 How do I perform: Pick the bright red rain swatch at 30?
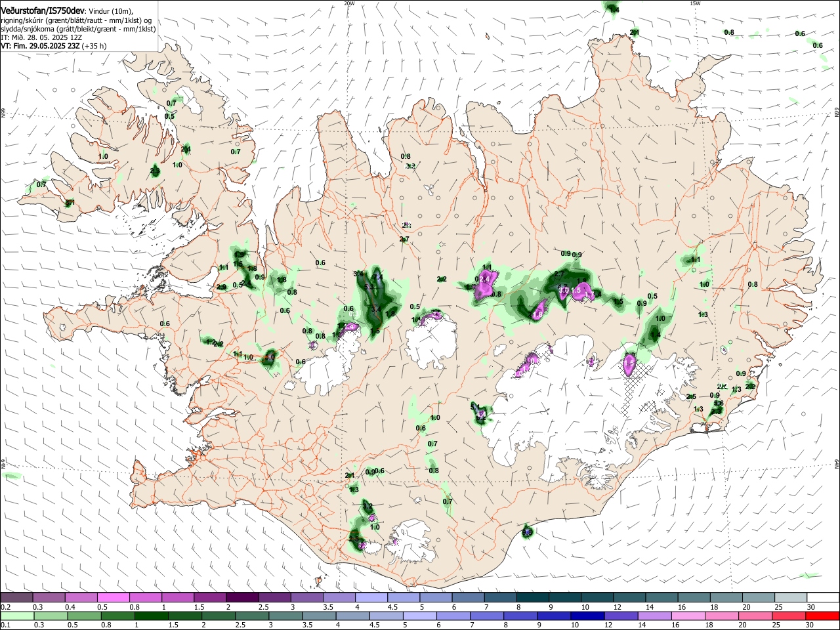click(823, 616)
